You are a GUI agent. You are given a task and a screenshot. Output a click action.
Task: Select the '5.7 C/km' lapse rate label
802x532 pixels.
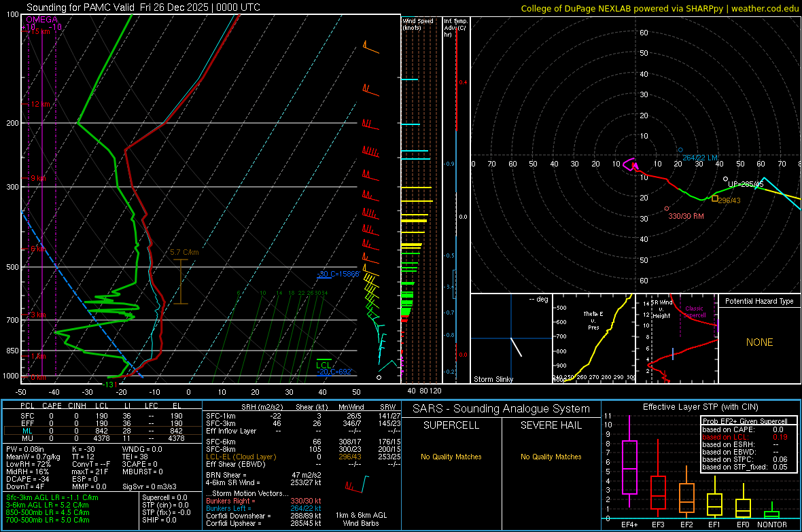pos(184,252)
